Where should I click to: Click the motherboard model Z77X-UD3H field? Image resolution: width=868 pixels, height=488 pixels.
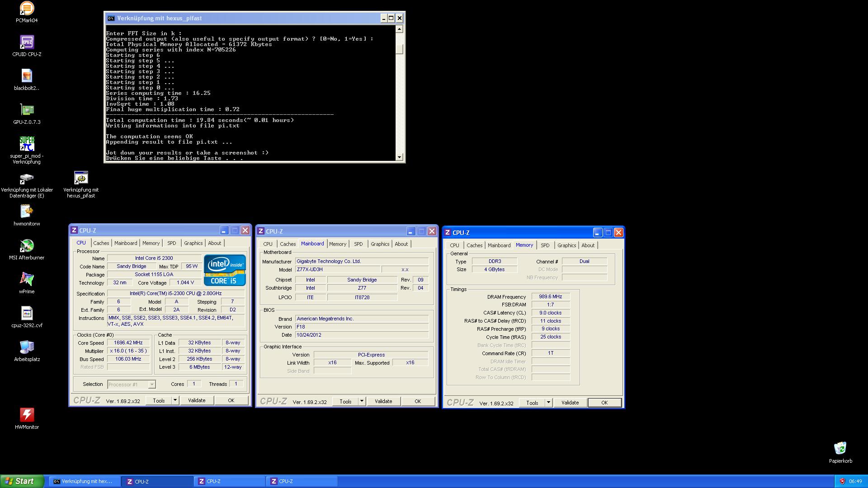tap(338, 270)
